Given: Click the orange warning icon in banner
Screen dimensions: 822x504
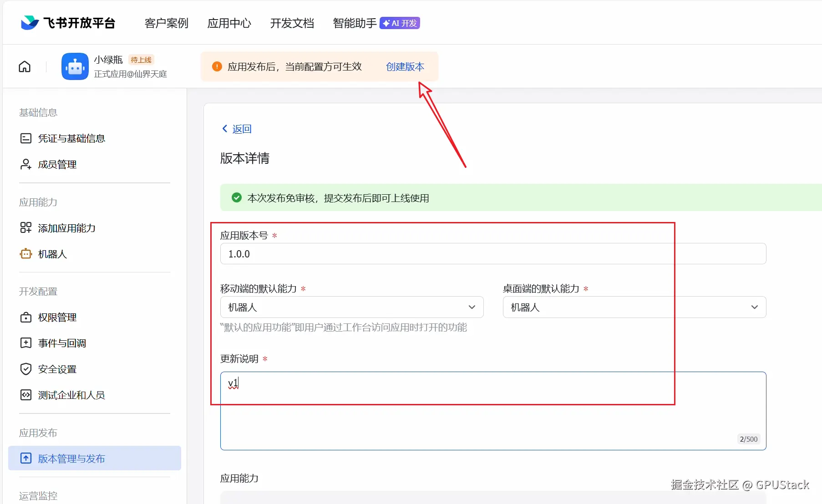Looking at the screenshot, I should coord(217,66).
